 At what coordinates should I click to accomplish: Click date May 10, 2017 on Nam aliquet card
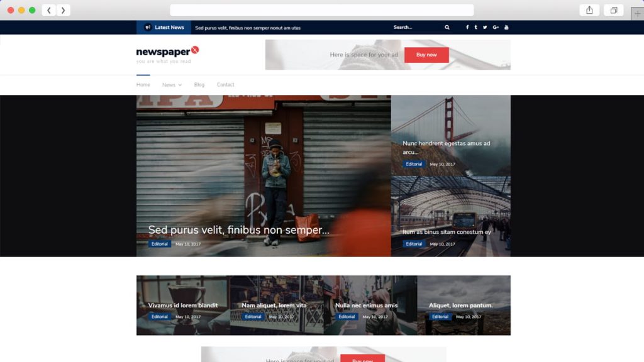(x=281, y=317)
